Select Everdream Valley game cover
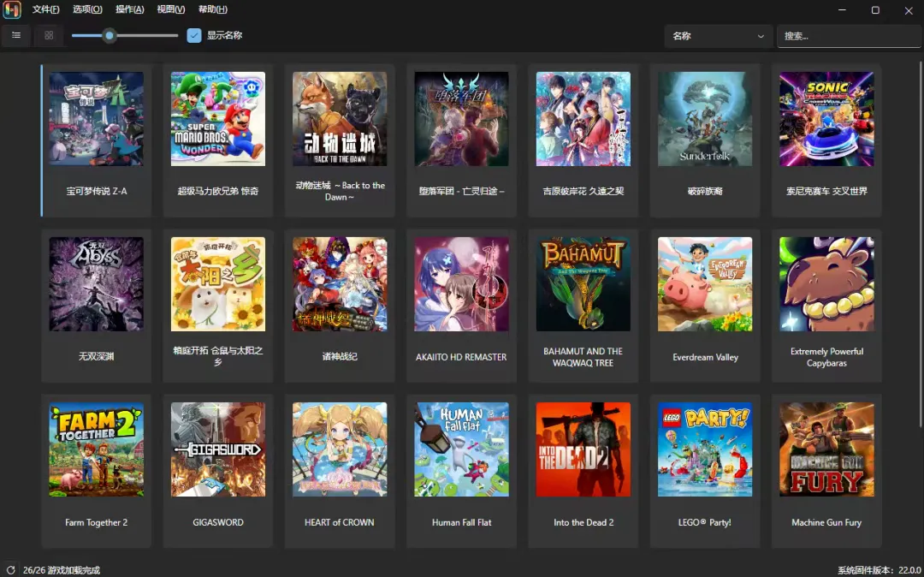The height and width of the screenshot is (577, 924). click(x=705, y=284)
